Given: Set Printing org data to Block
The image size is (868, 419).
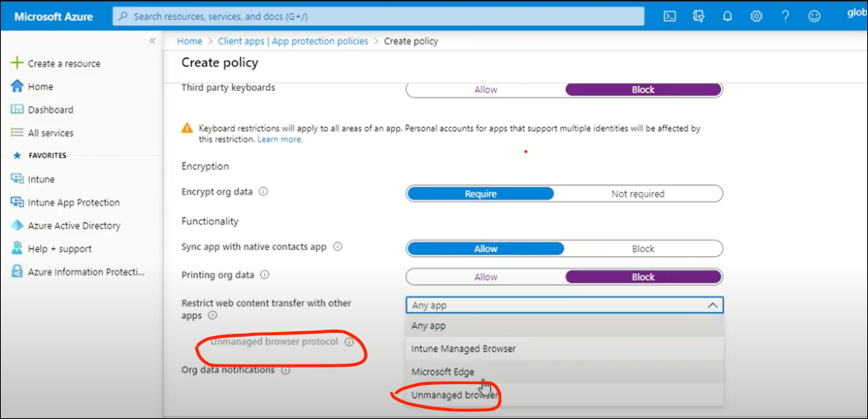Looking at the screenshot, I should point(643,277).
